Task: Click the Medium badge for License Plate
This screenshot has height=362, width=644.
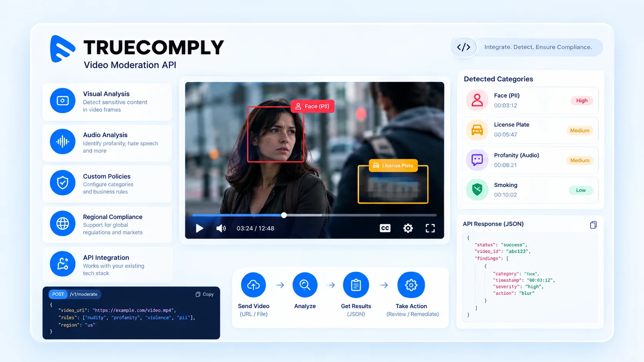Action: 580,130
